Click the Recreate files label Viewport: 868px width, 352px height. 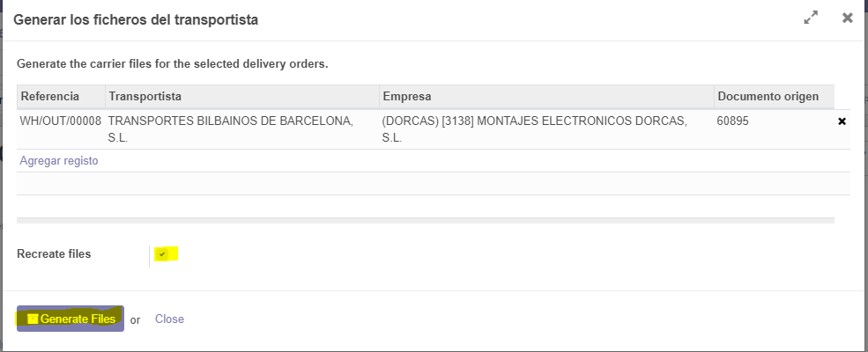54,253
